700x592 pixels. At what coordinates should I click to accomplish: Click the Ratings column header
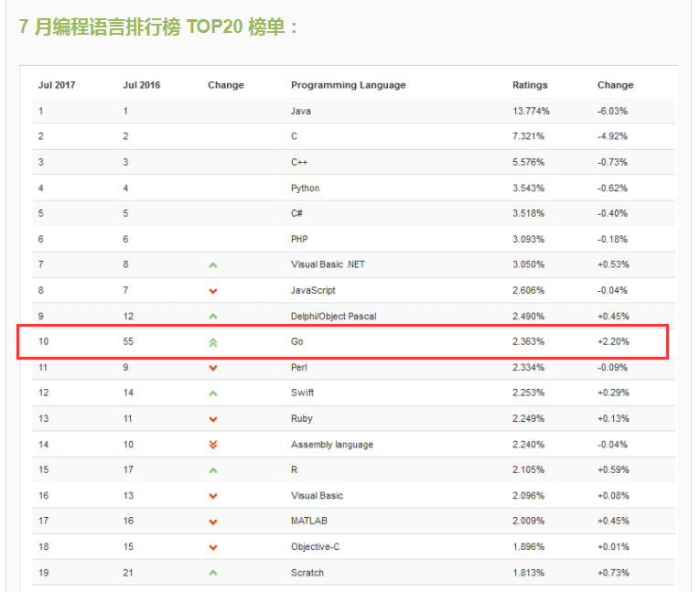pos(530,85)
